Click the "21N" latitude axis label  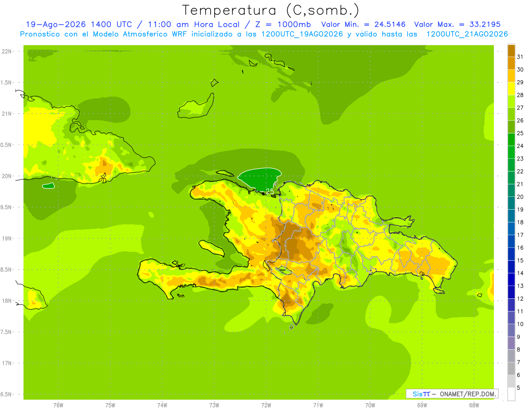click(7, 114)
